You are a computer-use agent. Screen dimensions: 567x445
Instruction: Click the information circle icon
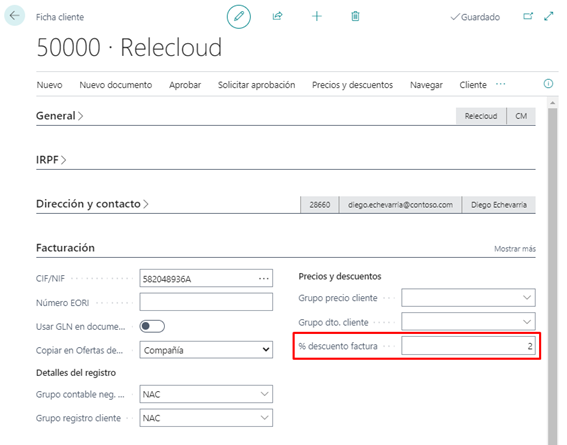548,84
